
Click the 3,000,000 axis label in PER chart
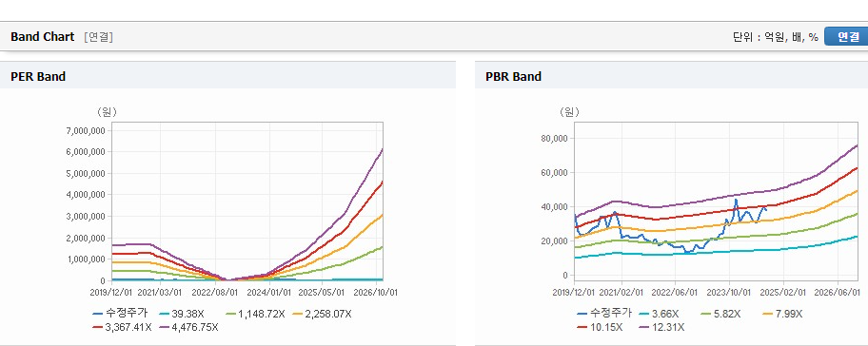coord(86,216)
